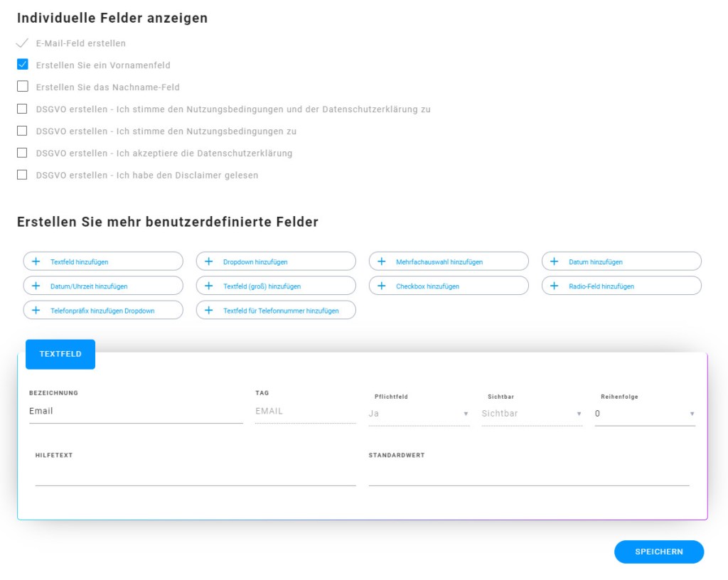Enable the Nachname-Feld checkbox
The height and width of the screenshot is (580, 728).
coord(22,87)
